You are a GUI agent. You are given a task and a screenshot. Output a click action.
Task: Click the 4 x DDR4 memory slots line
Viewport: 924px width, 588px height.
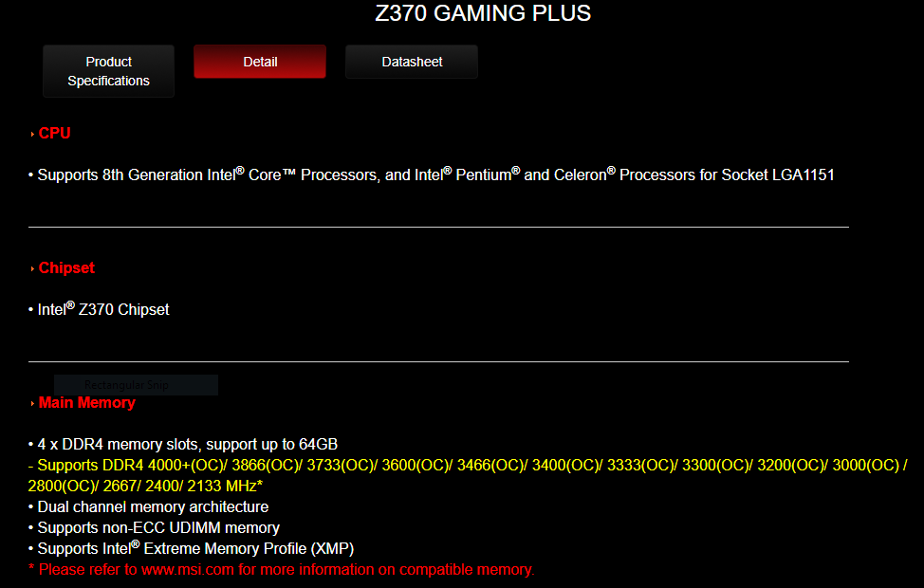(183, 444)
